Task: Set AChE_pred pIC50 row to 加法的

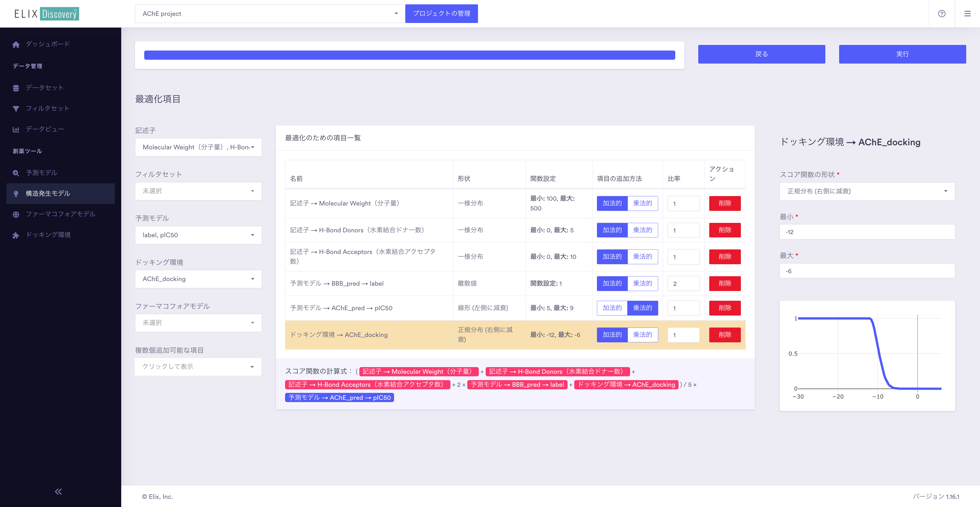Action: [612, 308]
